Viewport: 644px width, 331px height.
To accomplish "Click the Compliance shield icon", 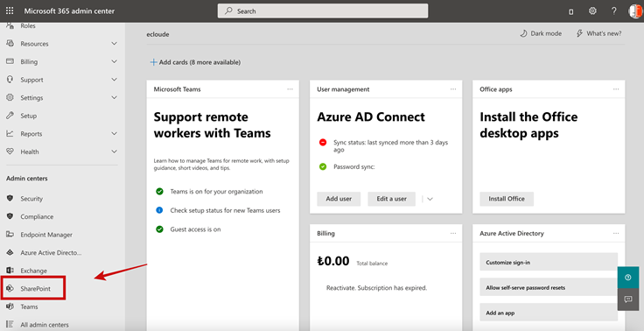I will point(10,216).
